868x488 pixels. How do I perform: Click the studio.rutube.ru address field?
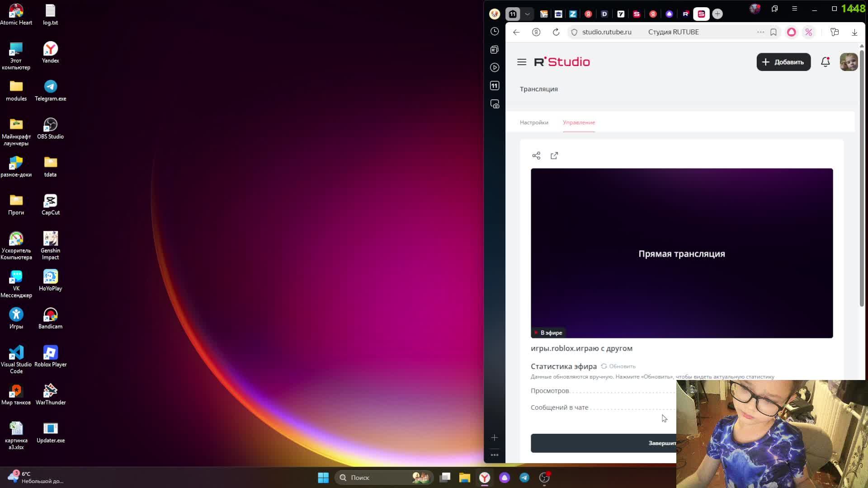point(606,32)
